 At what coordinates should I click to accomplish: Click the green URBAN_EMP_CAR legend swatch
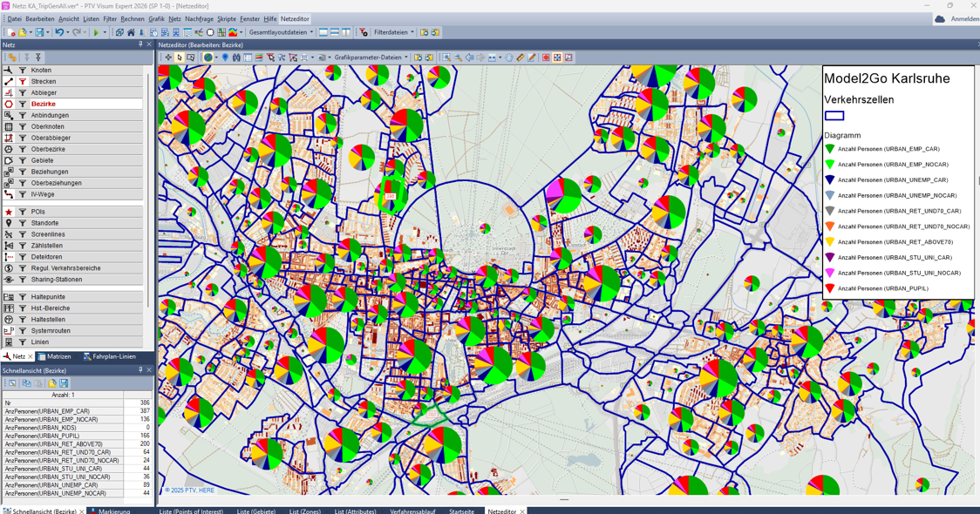point(830,149)
